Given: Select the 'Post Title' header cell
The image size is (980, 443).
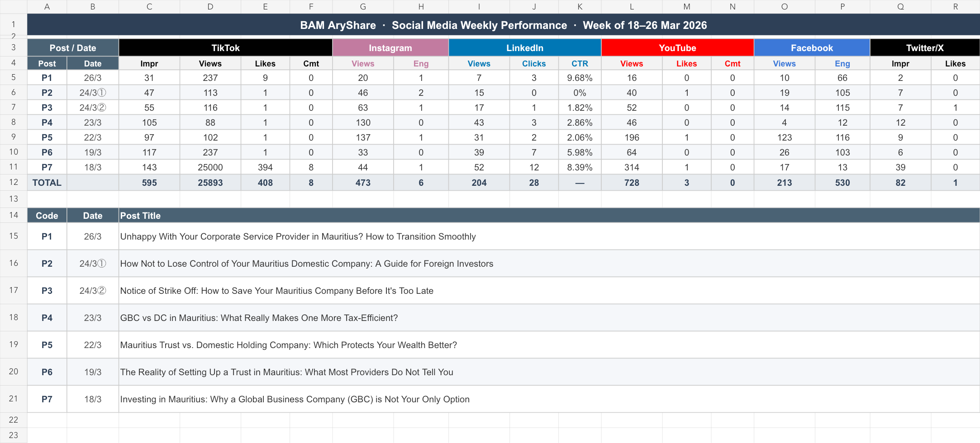Looking at the screenshot, I should click(x=549, y=216).
